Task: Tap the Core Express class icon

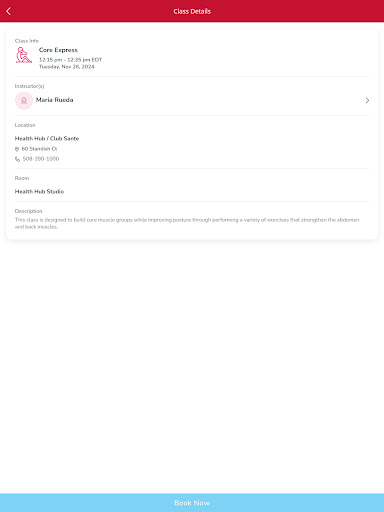Action: tap(24, 55)
